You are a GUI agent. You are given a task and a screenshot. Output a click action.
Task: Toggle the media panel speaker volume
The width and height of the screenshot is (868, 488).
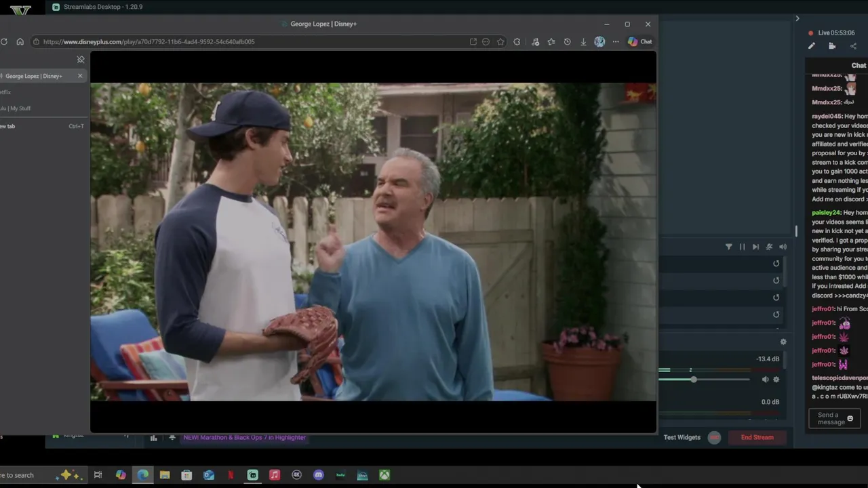pos(783,247)
